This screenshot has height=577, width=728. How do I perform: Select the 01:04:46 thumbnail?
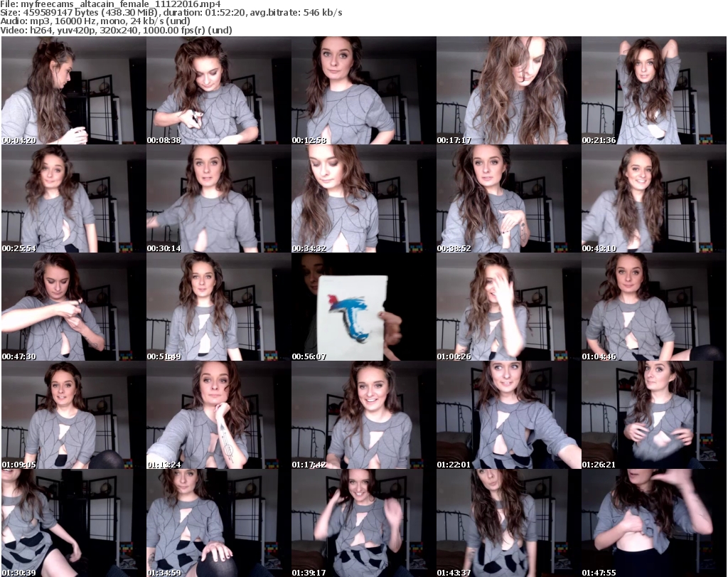tap(653, 307)
